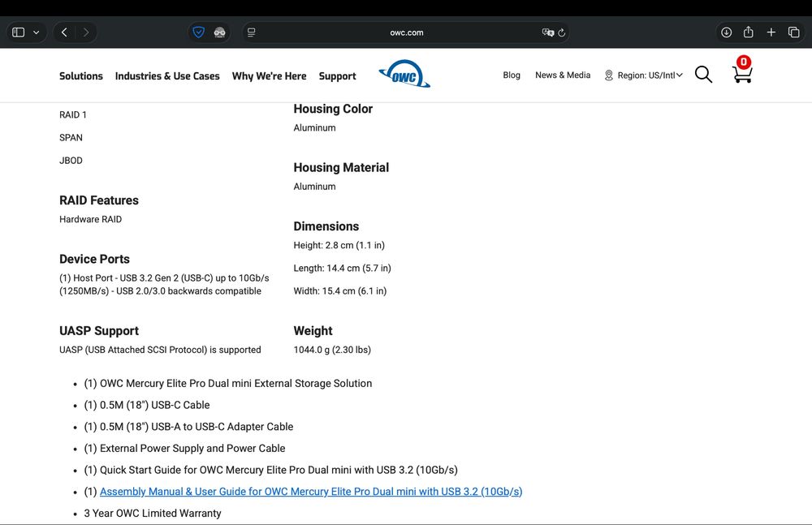The width and height of the screenshot is (812, 525).
Task: View the shopping cart
Action: 742,75
